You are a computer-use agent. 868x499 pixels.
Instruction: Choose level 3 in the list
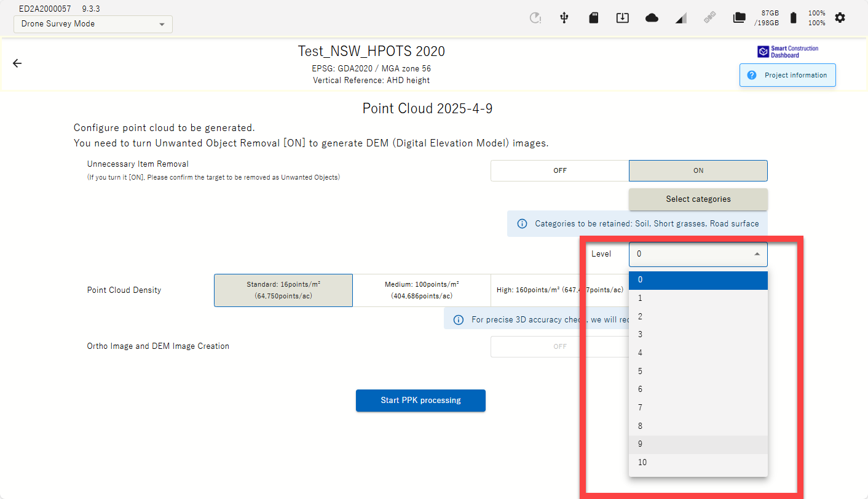(698, 335)
